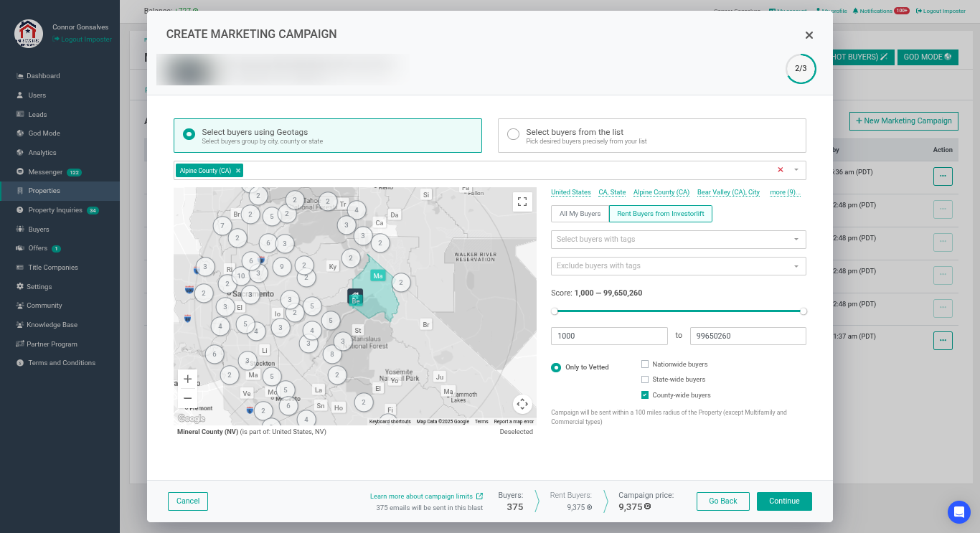This screenshot has height=533, width=980.
Task: Click Cancel button in dialog footer
Action: click(x=188, y=501)
